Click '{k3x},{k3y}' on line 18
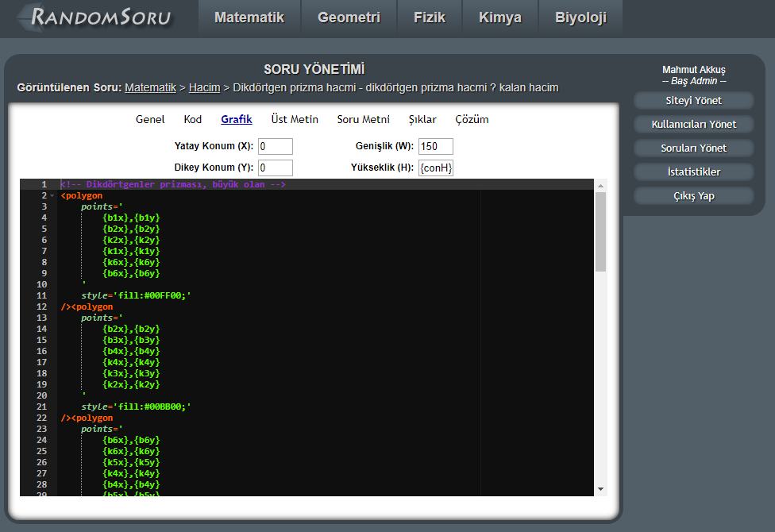775x532 pixels. point(131,373)
